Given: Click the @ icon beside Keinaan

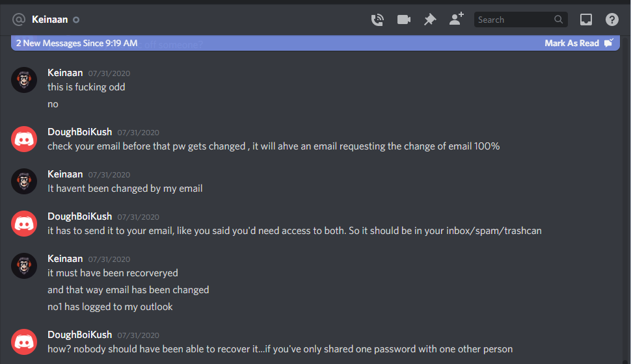Looking at the screenshot, I should [19, 19].
